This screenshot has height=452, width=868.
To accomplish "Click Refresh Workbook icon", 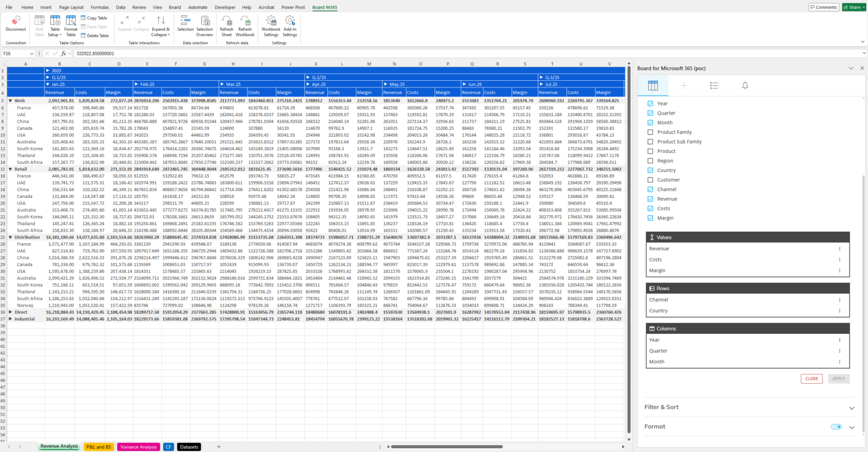I will [245, 27].
